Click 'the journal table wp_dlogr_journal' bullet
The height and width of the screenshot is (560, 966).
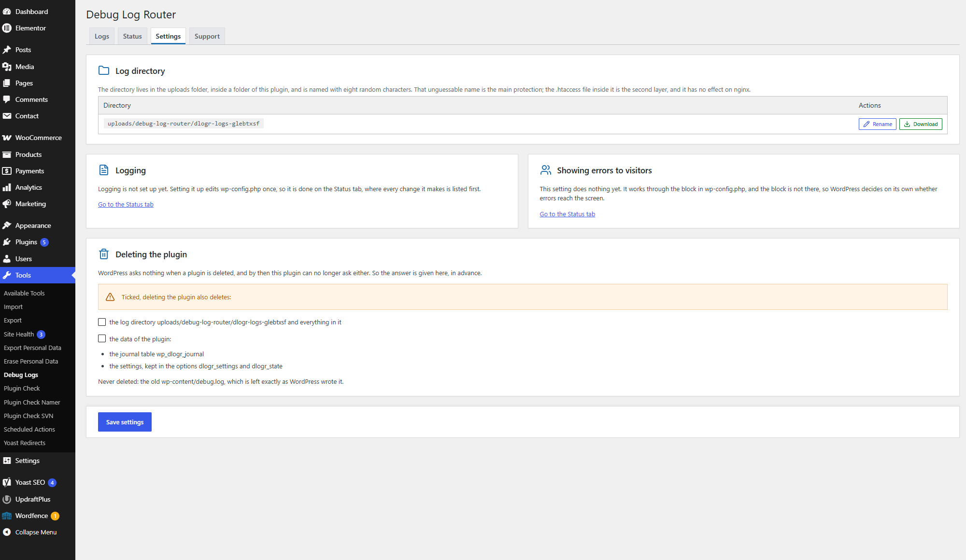point(156,354)
